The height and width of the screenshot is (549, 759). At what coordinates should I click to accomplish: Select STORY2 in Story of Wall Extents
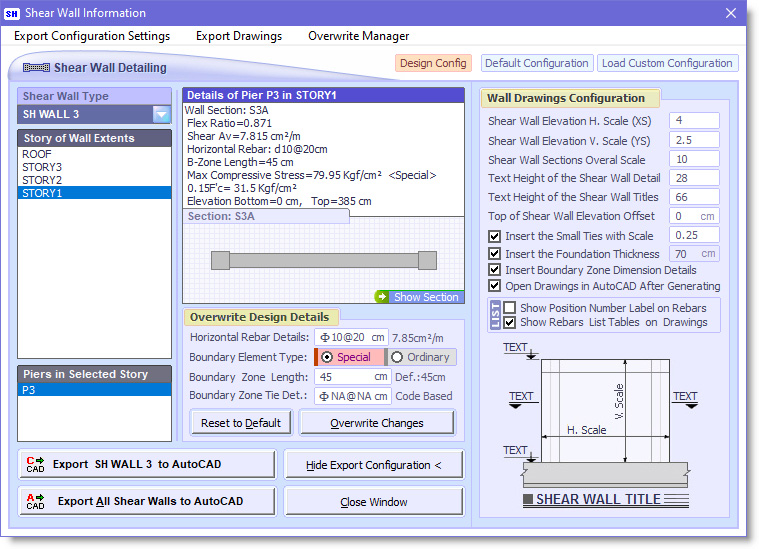[x=42, y=180]
